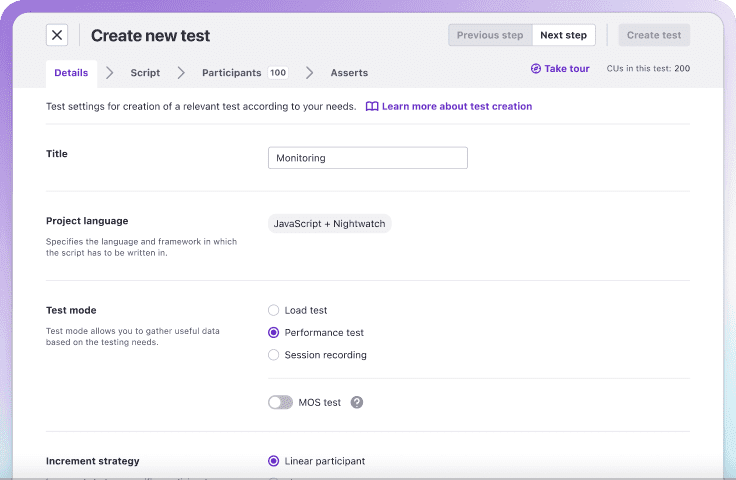Select the Performance test radio option
Screen dimensions: 736x480
274,332
